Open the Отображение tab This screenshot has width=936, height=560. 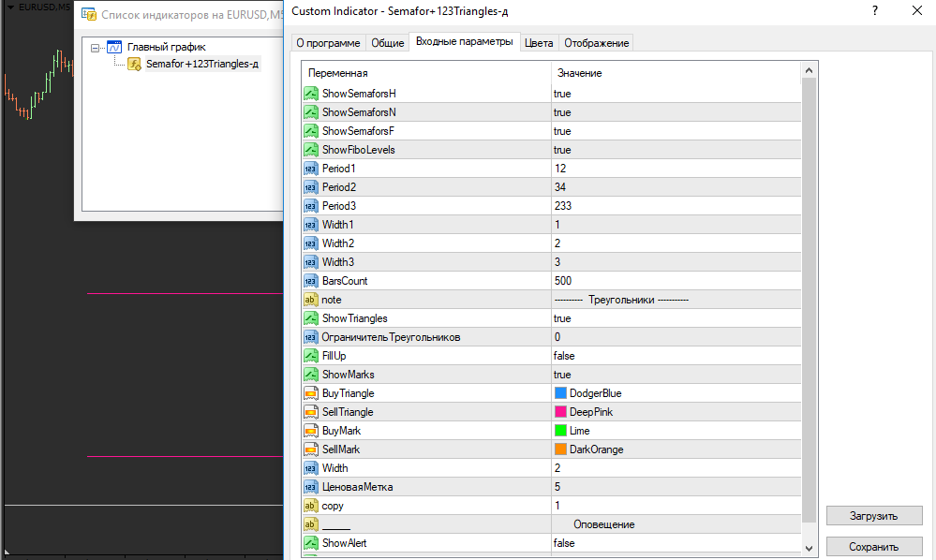tap(597, 43)
